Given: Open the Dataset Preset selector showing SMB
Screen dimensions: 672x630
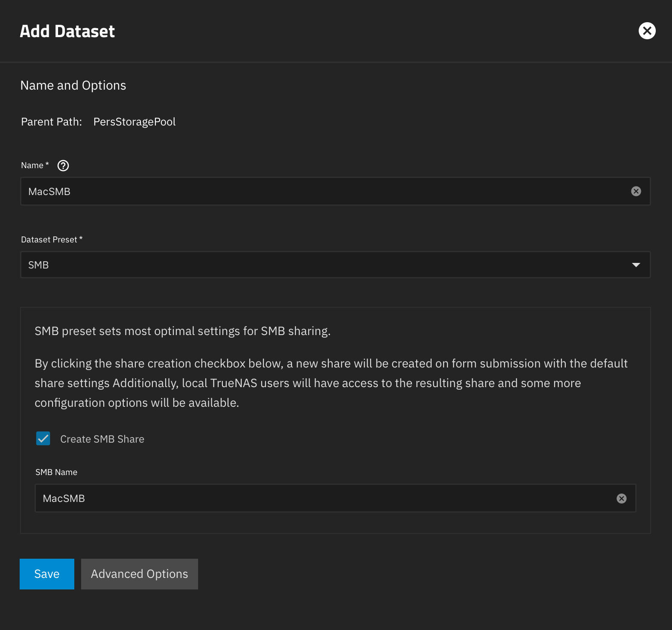Looking at the screenshot, I should (x=324, y=265).
